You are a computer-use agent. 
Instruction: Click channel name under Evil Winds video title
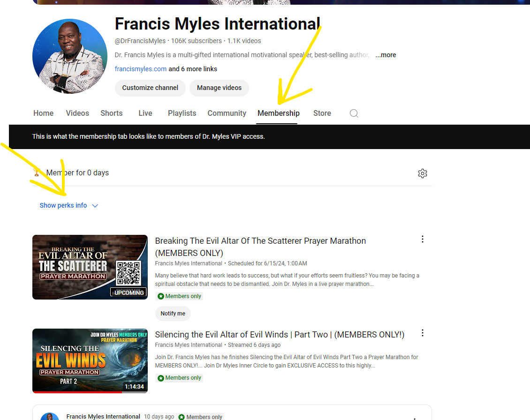(189, 345)
